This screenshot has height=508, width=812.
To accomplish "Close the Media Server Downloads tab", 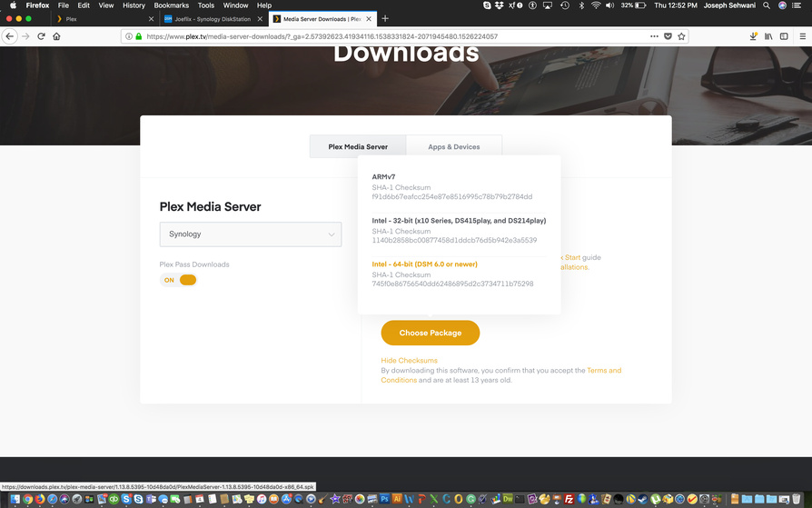I will pos(369,19).
